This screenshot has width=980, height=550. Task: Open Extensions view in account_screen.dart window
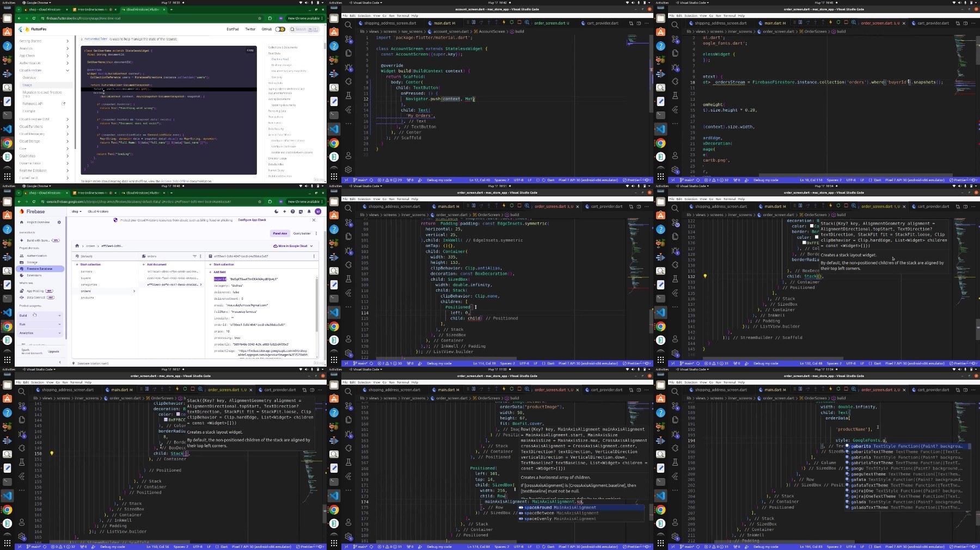pos(348,82)
